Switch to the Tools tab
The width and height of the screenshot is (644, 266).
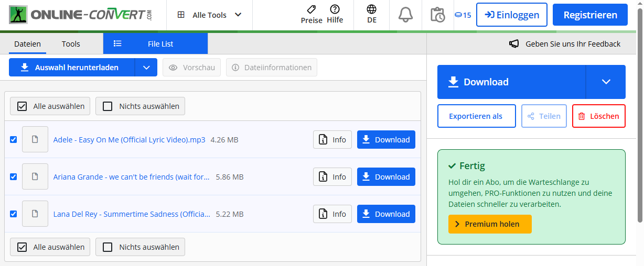[71, 44]
